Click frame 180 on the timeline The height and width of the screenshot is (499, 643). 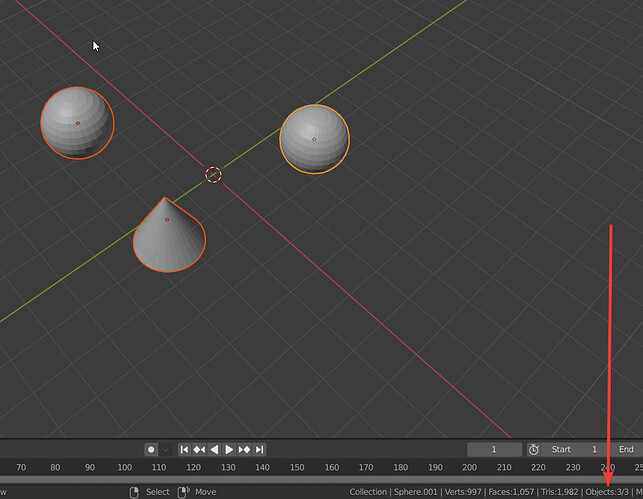(x=401, y=467)
